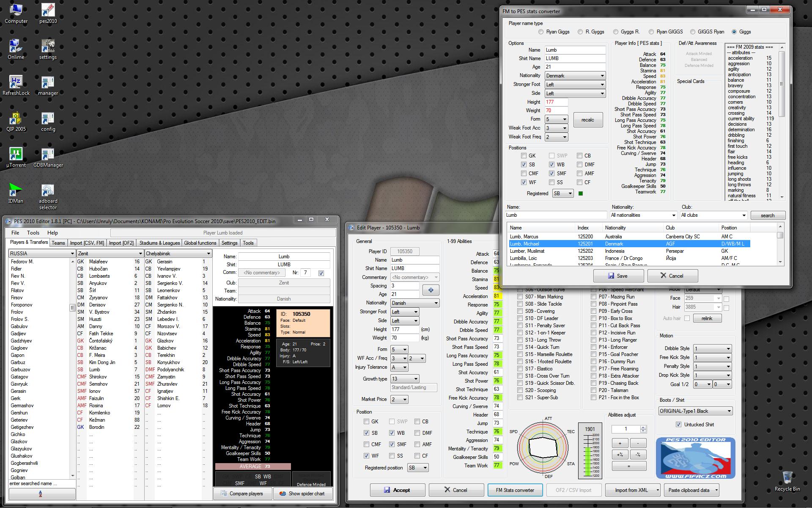812x508 pixels.
Task: Select the 'Ryan Giggs' name type radio
Action: tap(541, 32)
